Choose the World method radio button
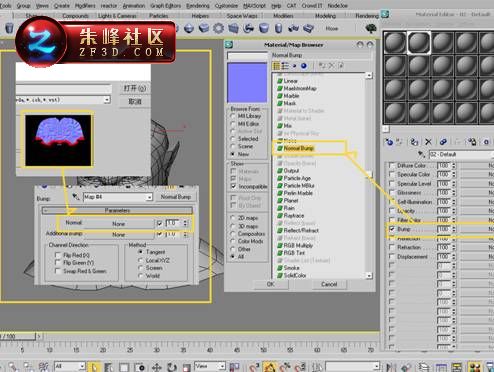 pos(141,276)
